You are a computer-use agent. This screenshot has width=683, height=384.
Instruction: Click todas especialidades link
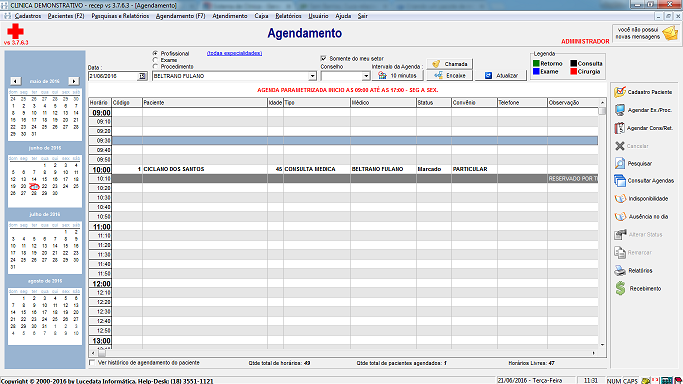(234, 53)
